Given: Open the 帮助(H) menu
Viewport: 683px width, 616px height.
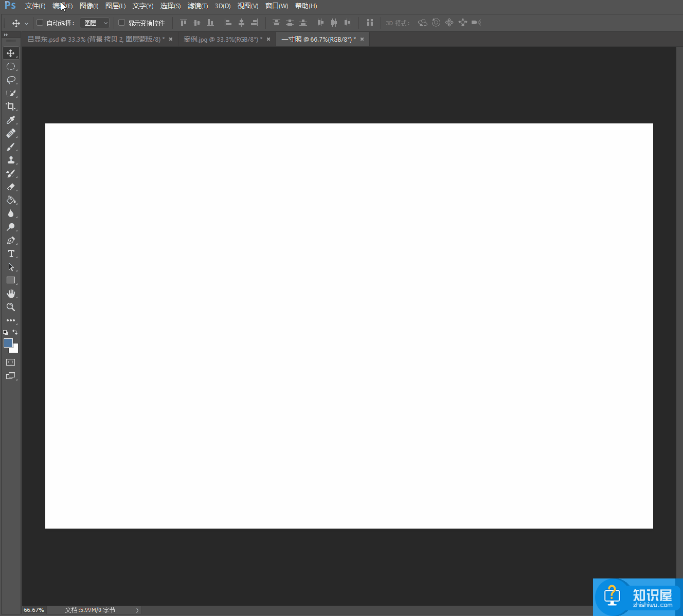Looking at the screenshot, I should tap(306, 6).
